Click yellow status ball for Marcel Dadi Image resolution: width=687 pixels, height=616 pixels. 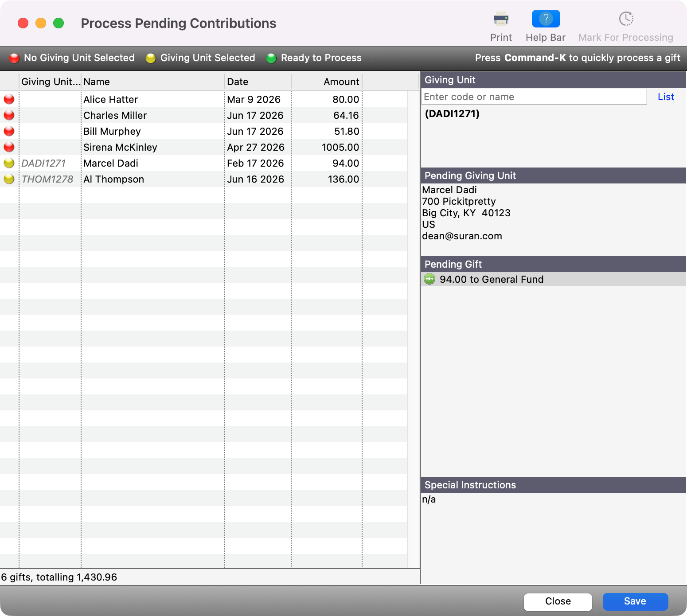tap(9, 163)
